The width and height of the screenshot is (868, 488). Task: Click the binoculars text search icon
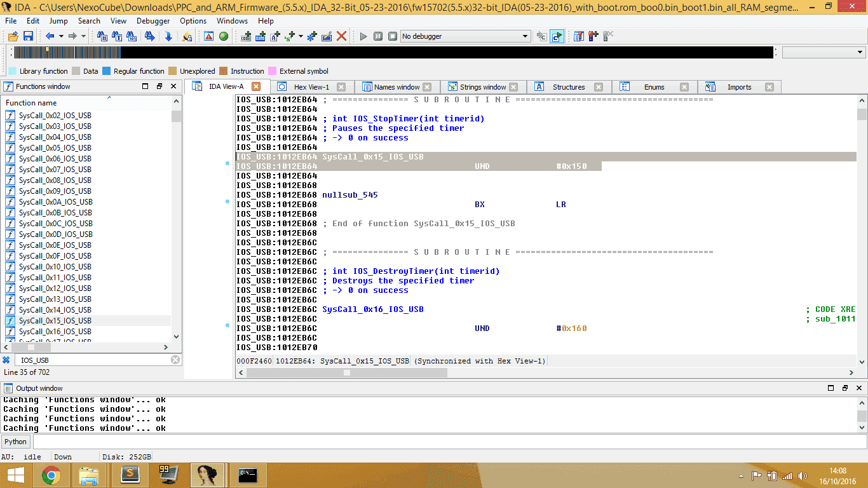click(x=117, y=36)
